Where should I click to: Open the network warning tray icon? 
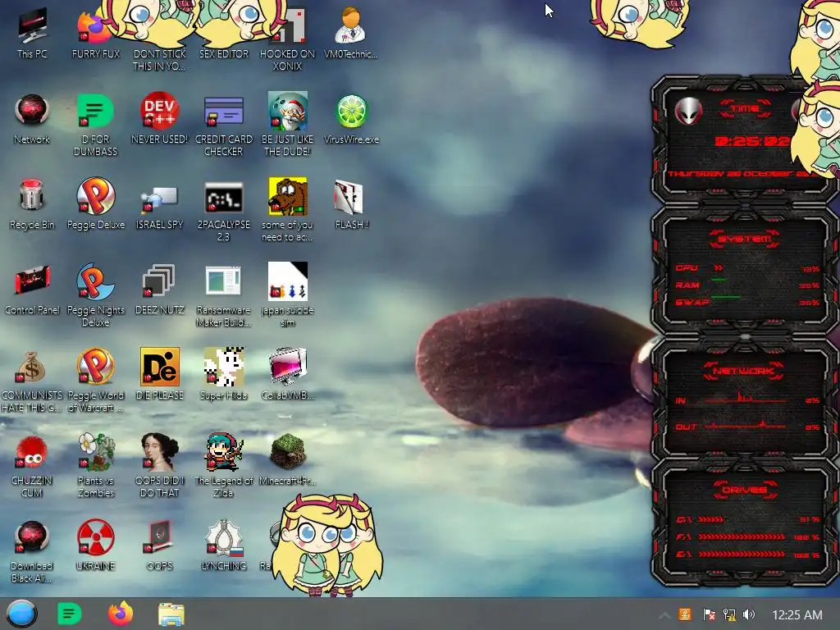click(x=729, y=614)
